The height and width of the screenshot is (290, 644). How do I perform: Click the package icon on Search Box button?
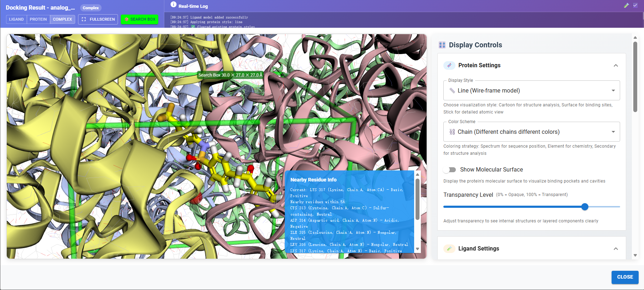coord(126,19)
